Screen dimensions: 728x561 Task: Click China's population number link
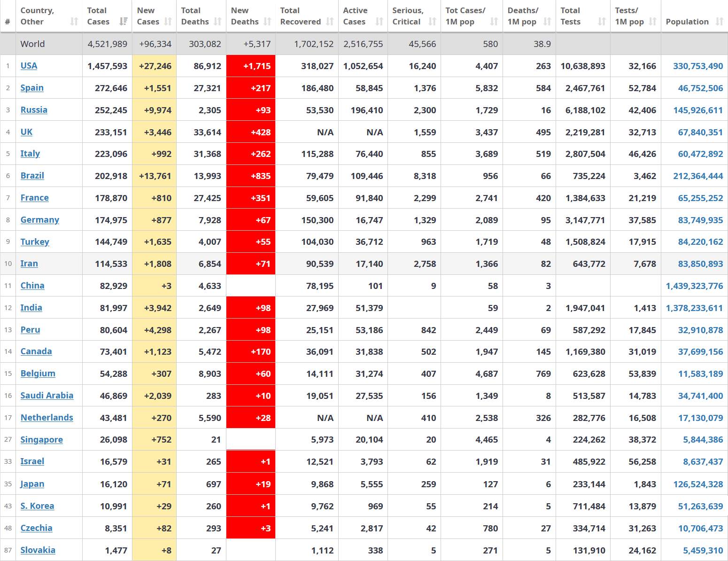point(694,286)
